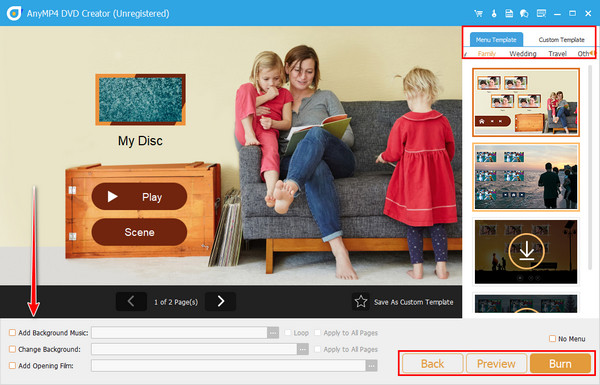Image resolution: width=600 pixels, height=385 pixels.
Task: Click Save As Custom Template
Action: click(413, 302)
